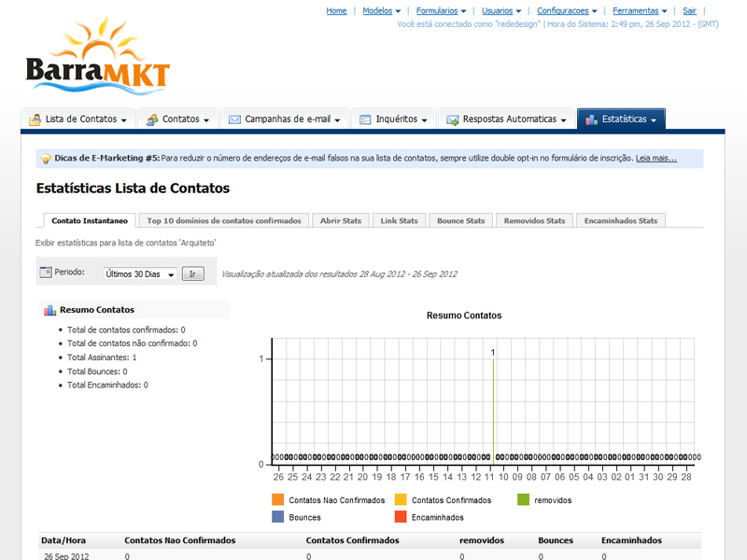Image resolution: width=747 pixels, height=560 pixels.
Task: Open the Bounce Stats tab
Action: pyautogui.click(x=460, y=220)
